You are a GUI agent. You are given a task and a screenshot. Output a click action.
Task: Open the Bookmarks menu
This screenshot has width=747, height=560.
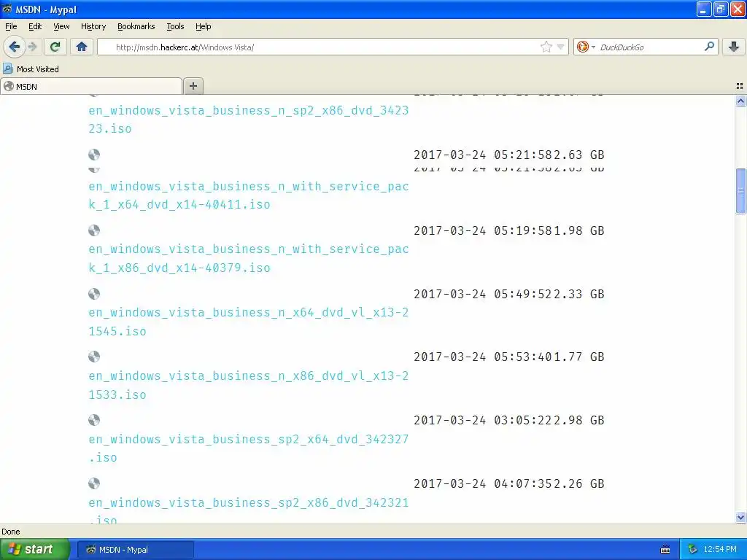pyautogui.click(x=136, y=26)
